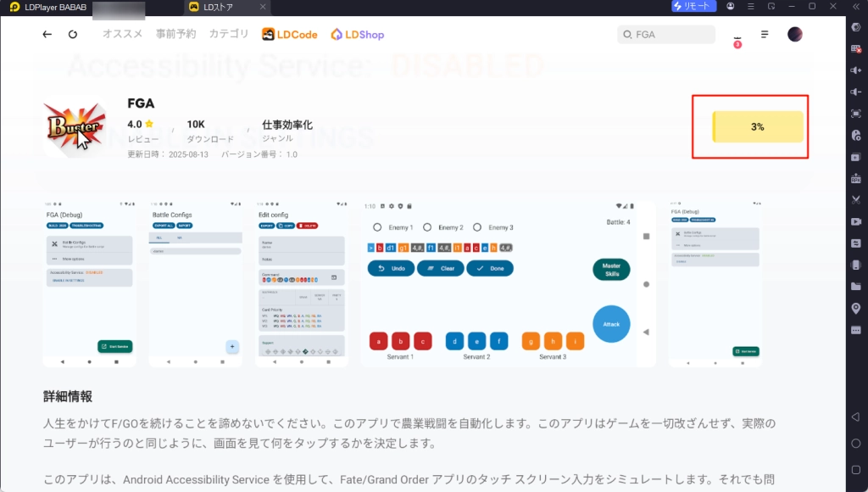Open virtual location pin icon in sidebar
The height and width of the screenshot is (492, 868).
click(x=856, y=308)
